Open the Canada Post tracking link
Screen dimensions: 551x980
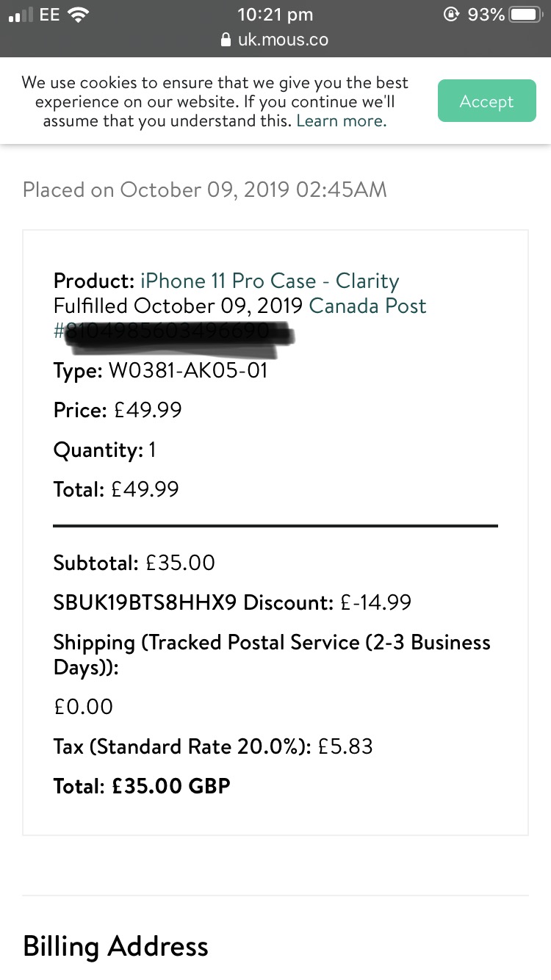pos(367,306)
